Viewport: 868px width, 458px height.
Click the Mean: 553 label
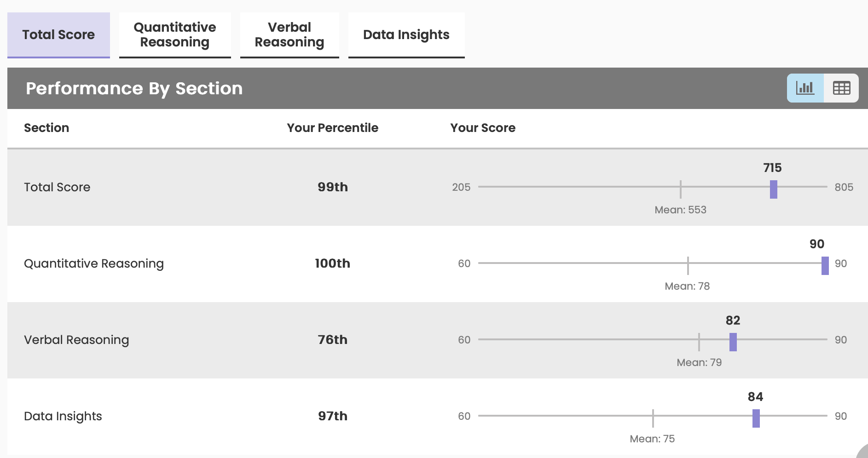[681, 210]
